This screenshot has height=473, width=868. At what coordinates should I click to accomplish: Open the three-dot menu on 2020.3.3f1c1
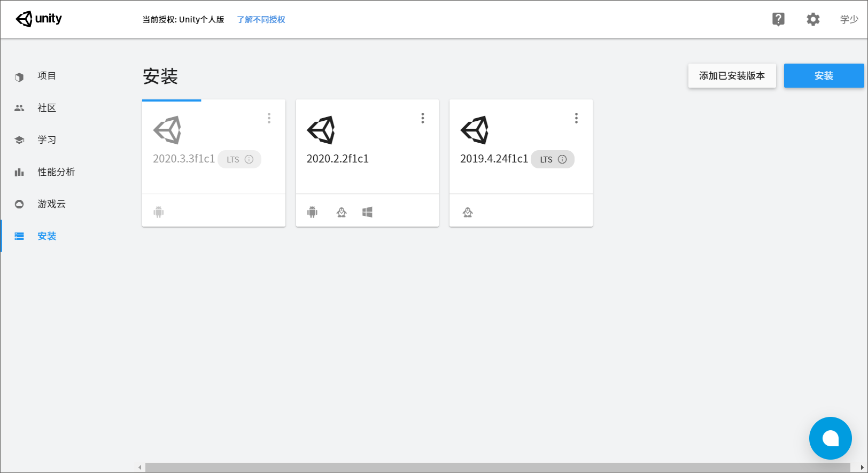pyautogui.click(x=269, y=118)
